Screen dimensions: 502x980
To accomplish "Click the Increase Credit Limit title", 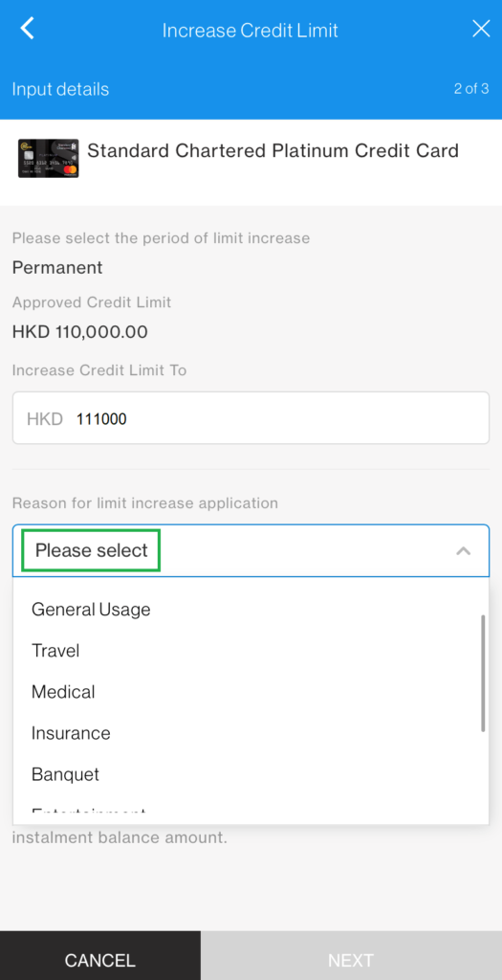I will pyautogui.click(x=251, y=30).
